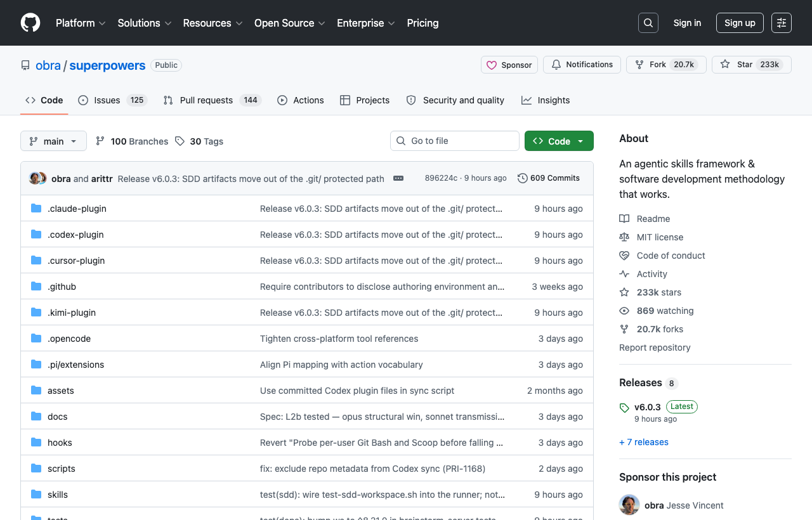This screenshot has height=520, width=812.
Task: Fork the repository using the Fork button
Action: pyautogui.click(x=666, y=65)
